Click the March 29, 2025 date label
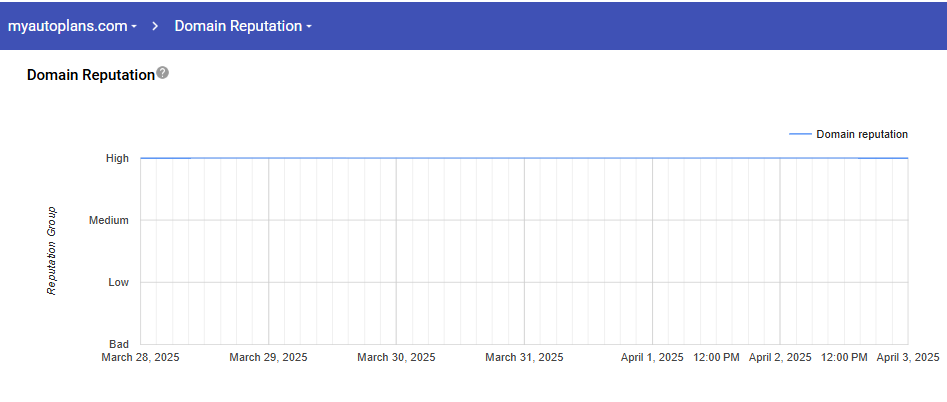Screen dimensions: 947x402 pos(268,357)
